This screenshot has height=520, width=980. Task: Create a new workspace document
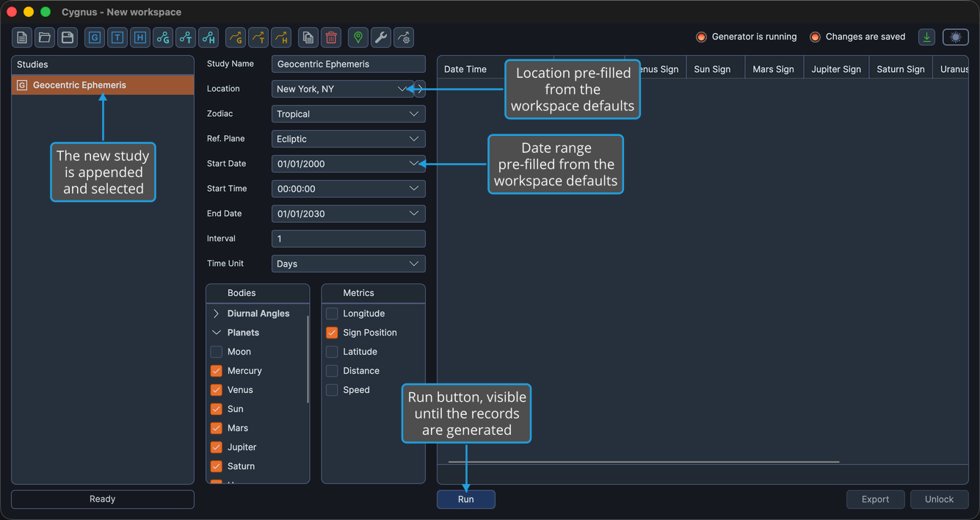tap(22, 37)
